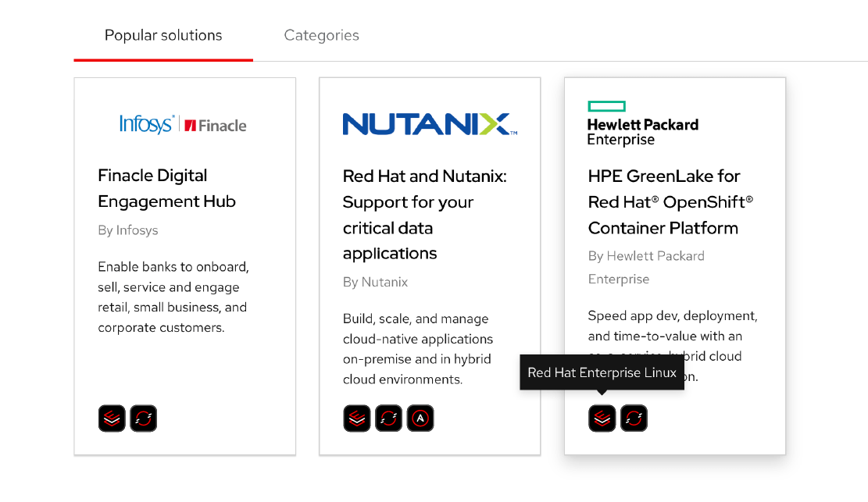Click RHEL icon on Finacle card
The width and height of the screenshot is (868, 502).
pos(112,418)
